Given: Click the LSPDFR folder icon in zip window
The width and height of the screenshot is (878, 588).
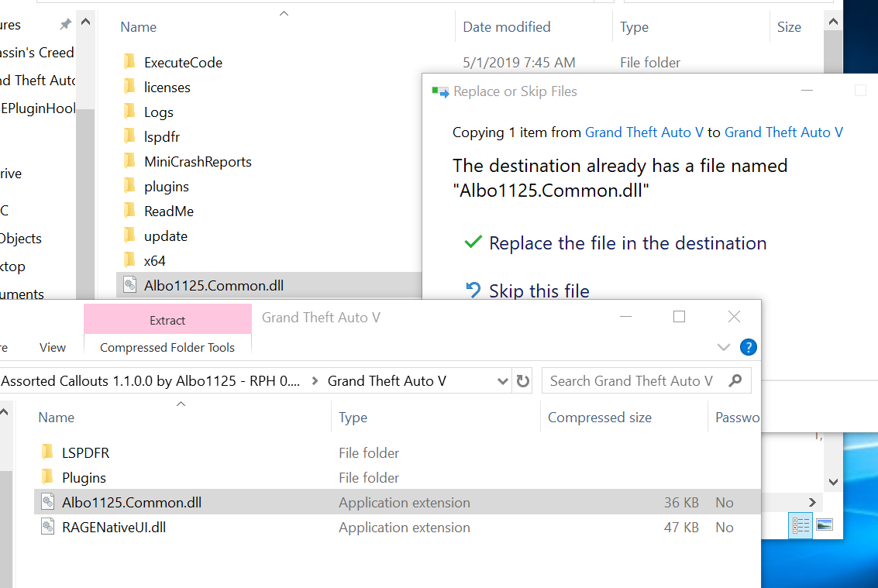Looking at the screenshot, I should click(47, 452).
